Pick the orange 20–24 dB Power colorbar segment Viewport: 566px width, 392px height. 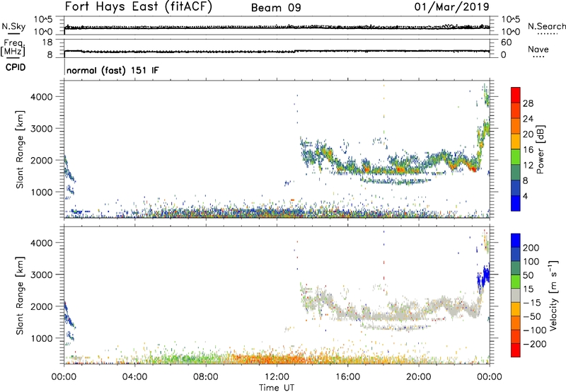click(516, 126)
